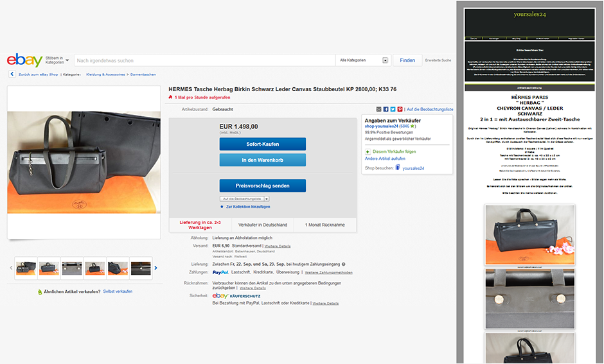Show next thumbnails with right arrow
Viewport: 604px width, 364px height.
[156, 268]
